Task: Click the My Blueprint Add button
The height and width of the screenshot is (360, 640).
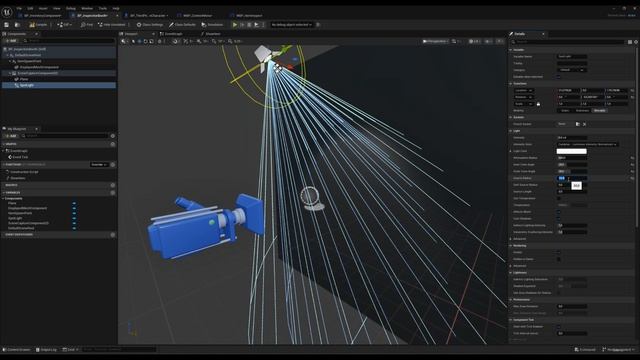Action: click(11, 136)
